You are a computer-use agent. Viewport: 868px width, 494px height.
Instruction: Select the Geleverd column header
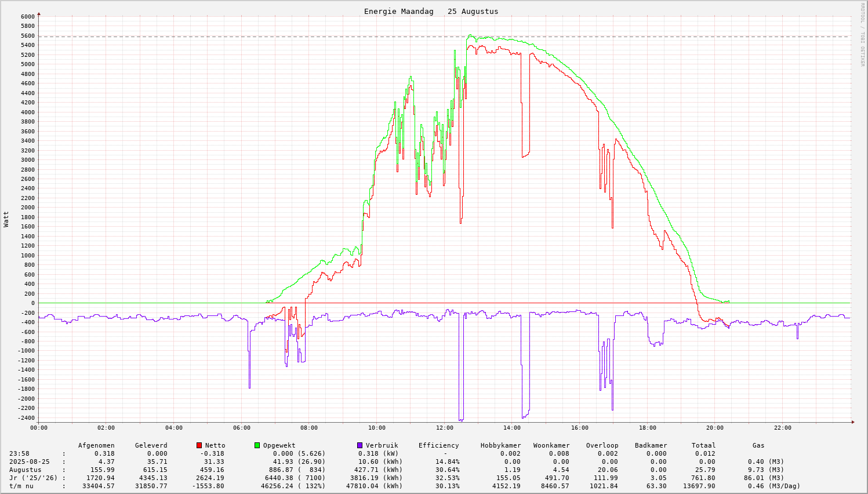pos(151,445)
